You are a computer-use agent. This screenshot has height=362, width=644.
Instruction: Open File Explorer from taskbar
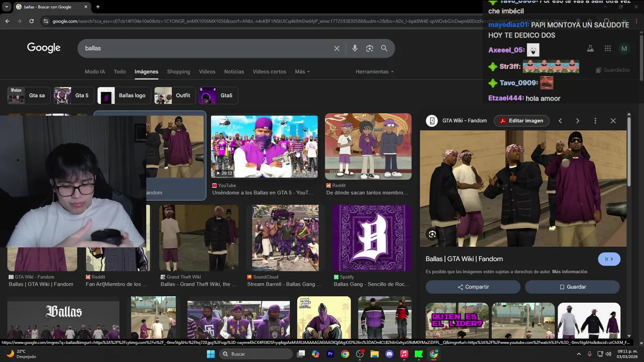pos(374,354)
